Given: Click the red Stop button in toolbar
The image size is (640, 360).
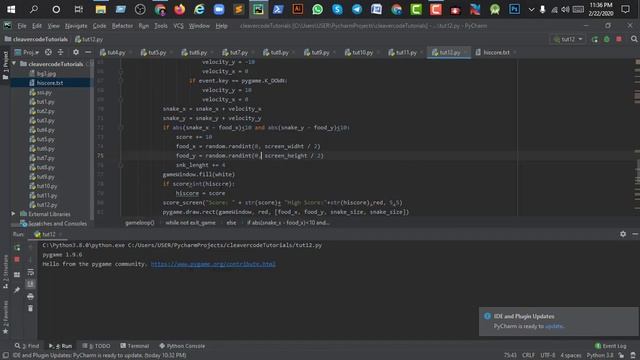Looking at the screenshot, I should [x=619, y=39].
